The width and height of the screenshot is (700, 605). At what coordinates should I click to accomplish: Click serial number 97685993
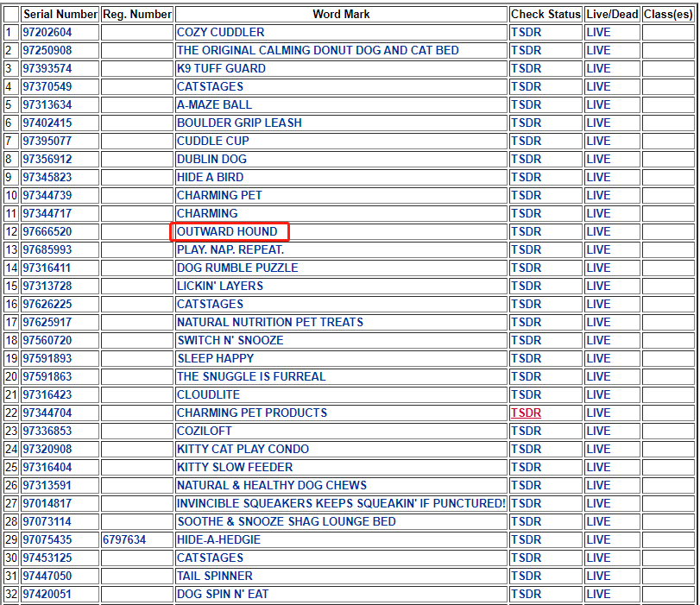[47, 249]
